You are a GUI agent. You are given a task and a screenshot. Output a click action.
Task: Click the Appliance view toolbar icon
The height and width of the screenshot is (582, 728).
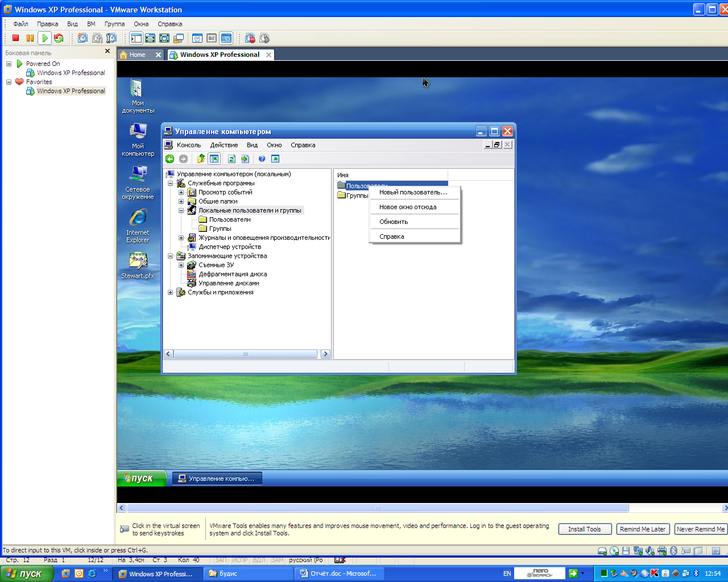(212, 38)
